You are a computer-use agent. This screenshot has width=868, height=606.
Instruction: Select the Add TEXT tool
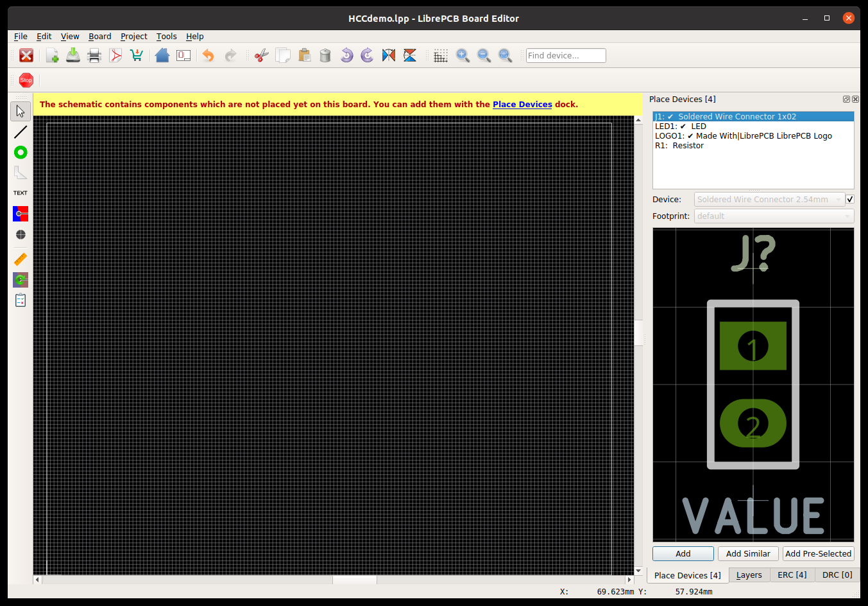tap(21, 193)
